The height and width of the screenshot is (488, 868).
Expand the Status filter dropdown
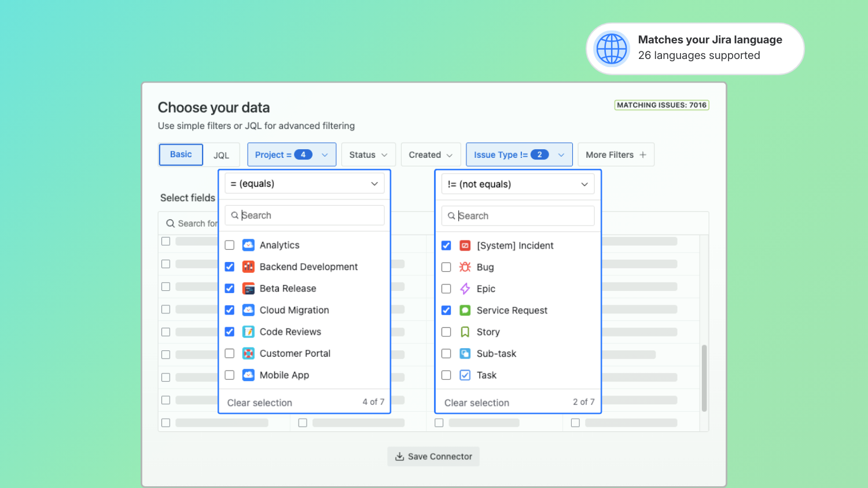[368, 155]
